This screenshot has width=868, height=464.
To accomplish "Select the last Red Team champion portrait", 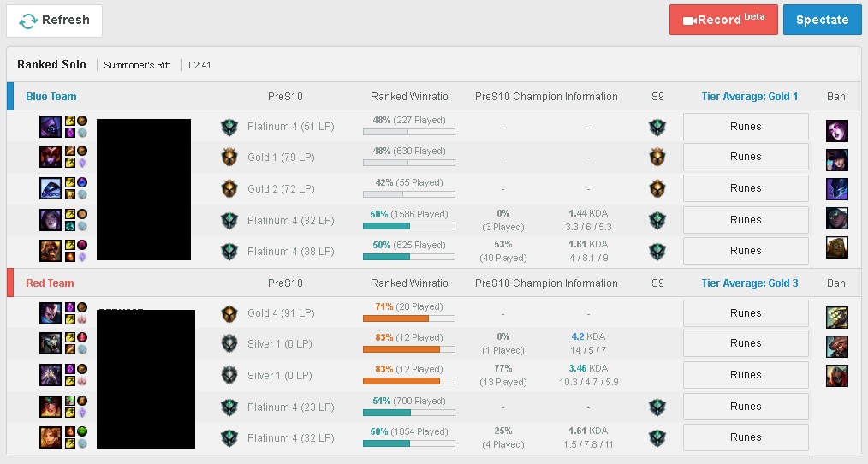I will pos(51,437).
